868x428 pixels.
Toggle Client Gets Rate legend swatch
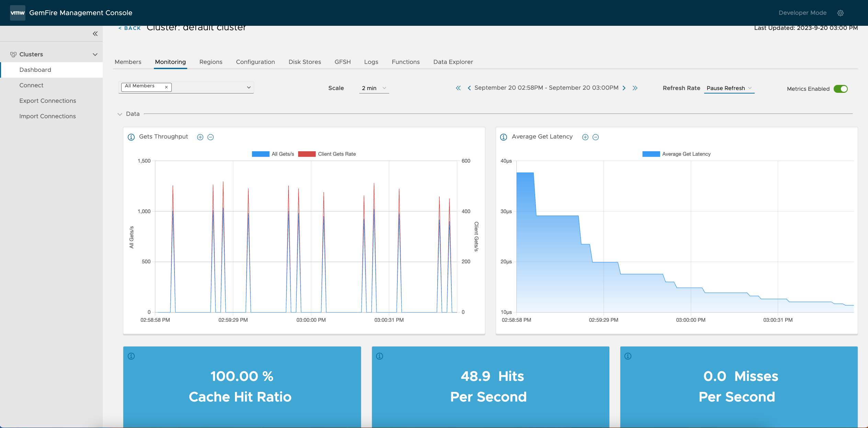click(307, 154)
